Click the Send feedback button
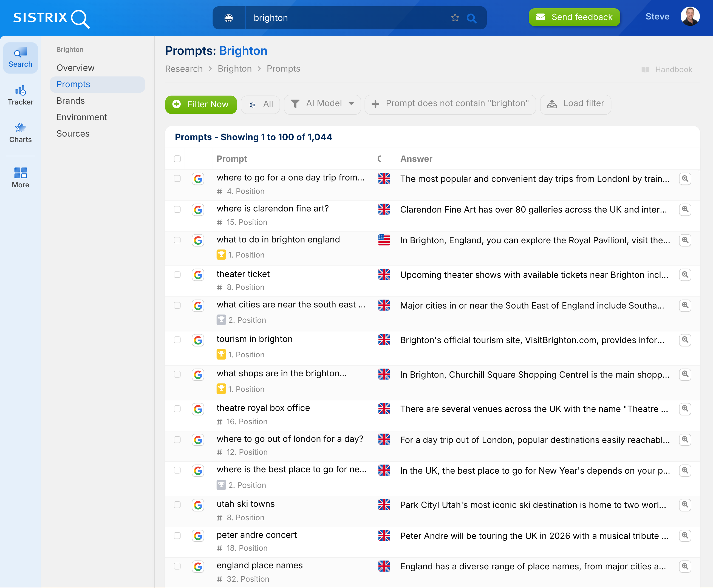 (574, 17)
